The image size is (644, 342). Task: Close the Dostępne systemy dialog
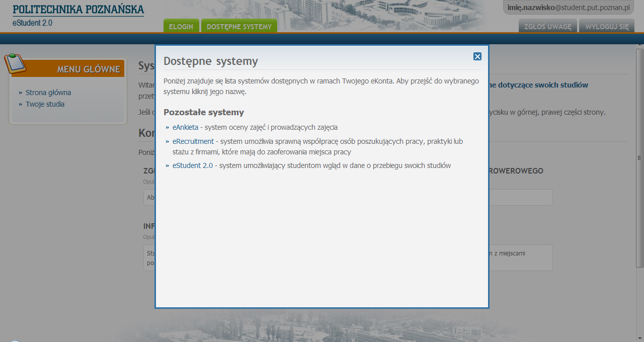click(477, 56)
